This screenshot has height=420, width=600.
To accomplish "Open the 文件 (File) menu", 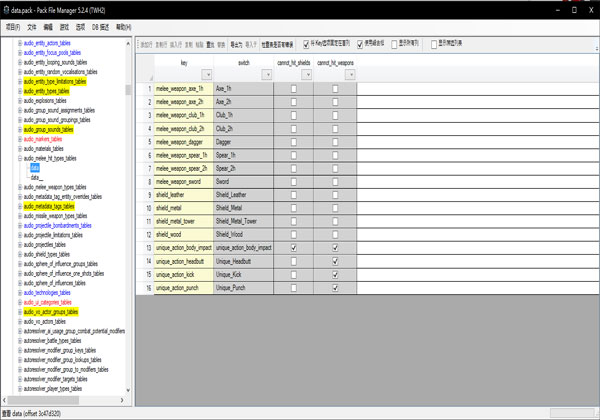I will [32, 27].
